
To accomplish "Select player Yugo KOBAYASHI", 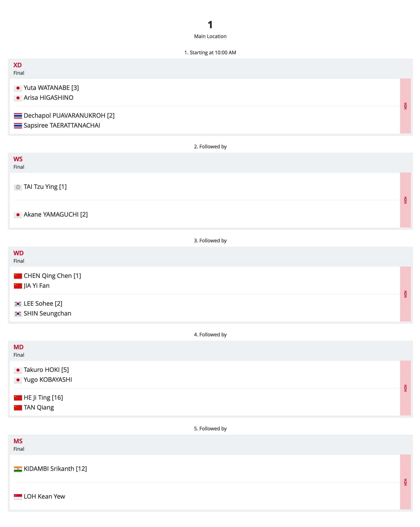I will [x=48, y=380].
